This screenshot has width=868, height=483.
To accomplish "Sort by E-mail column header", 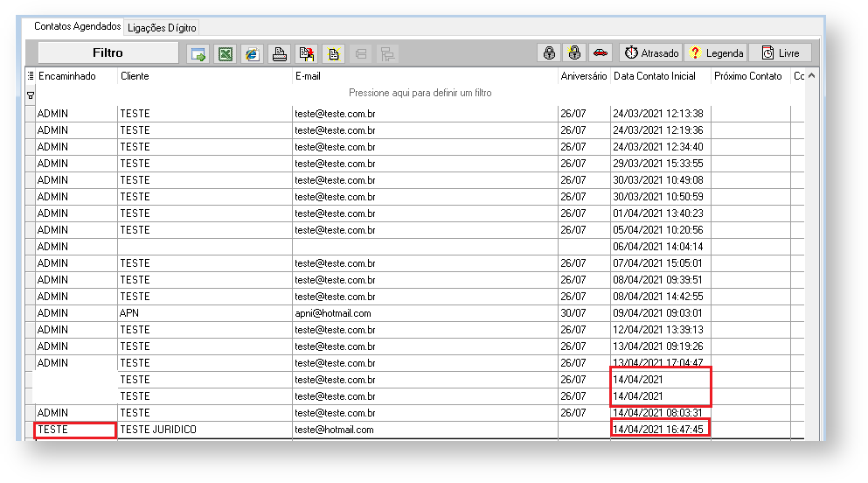I will (x=425, y=76).
